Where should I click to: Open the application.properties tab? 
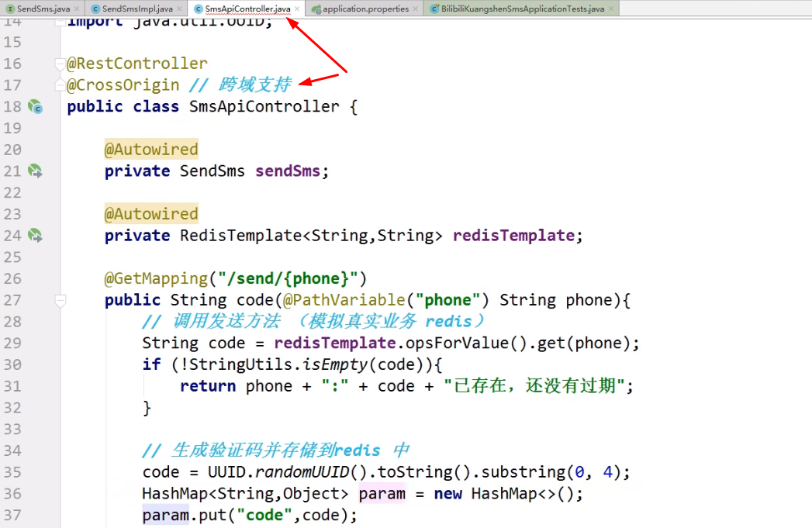point(365,9)
